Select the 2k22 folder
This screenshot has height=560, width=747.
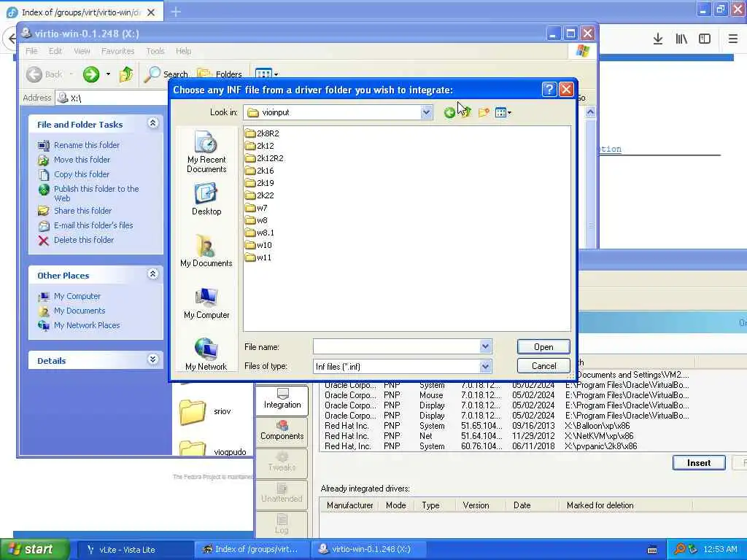(260, 195)
